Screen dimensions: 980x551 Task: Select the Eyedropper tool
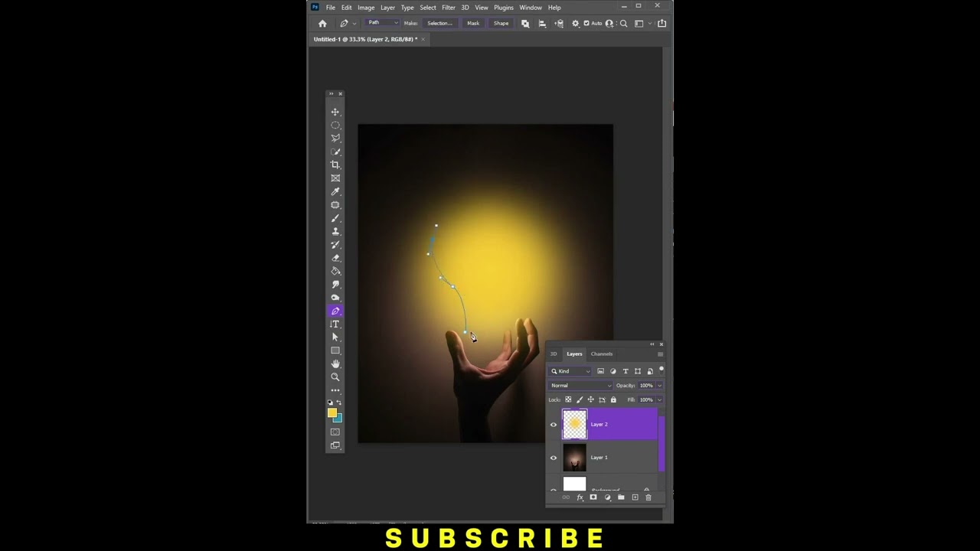[x=335, y=191]
